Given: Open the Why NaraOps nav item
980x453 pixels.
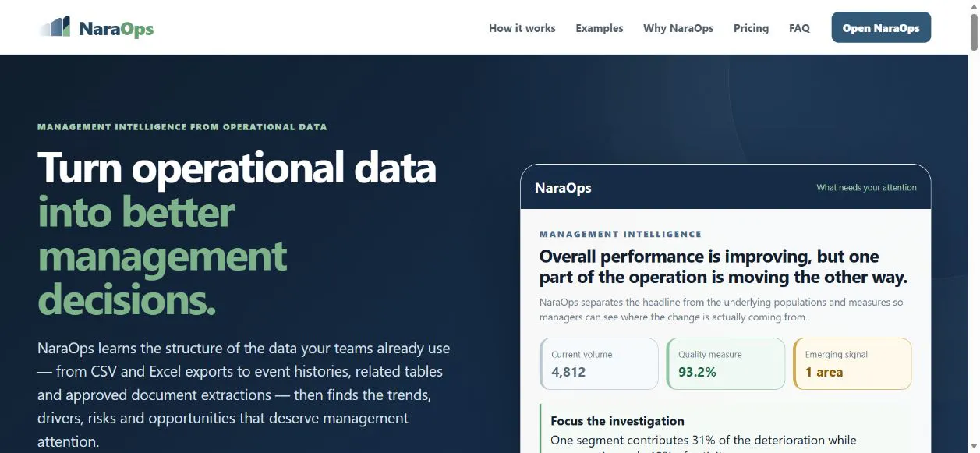Looking at the screenshot, I should coord(678,28).
